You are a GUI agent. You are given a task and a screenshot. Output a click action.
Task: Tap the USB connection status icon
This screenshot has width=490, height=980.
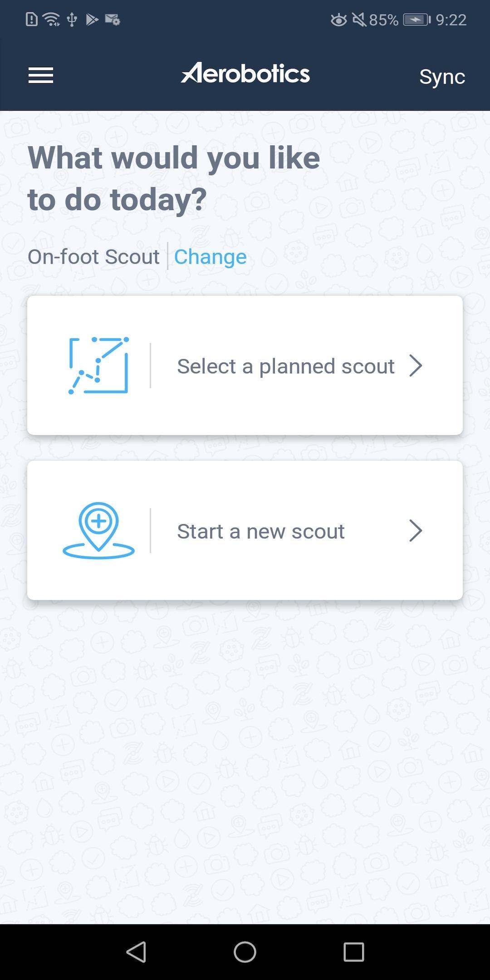pos(72,20)
